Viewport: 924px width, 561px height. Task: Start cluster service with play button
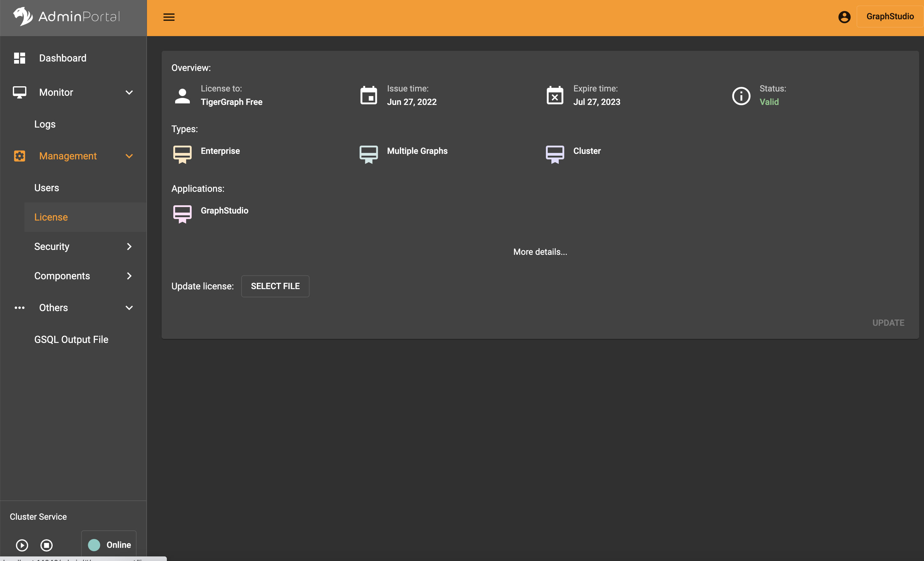[22, 545]
